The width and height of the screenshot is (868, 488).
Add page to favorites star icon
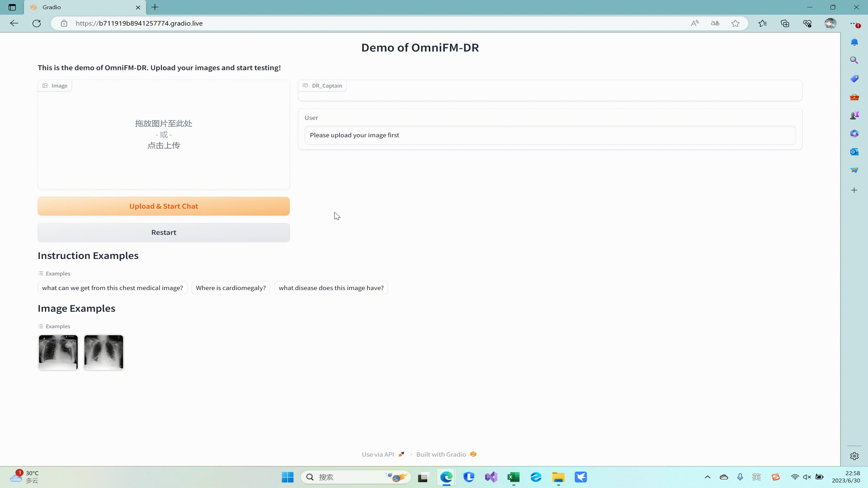[x=735, y=23]
